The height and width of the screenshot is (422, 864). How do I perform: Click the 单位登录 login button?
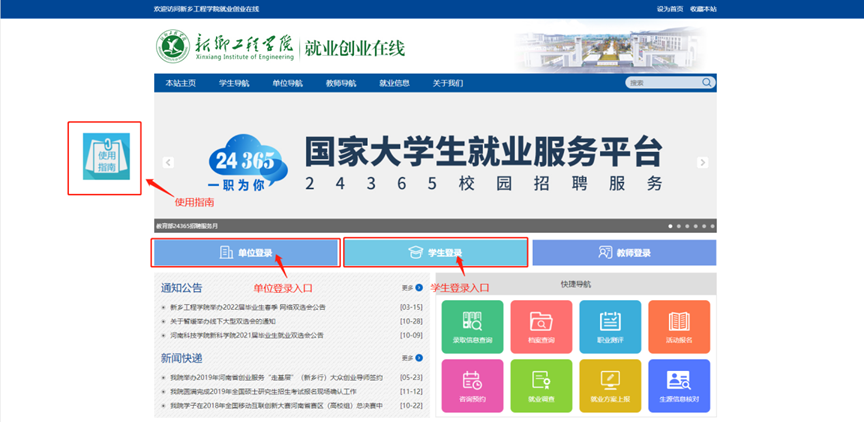[246, 253]
